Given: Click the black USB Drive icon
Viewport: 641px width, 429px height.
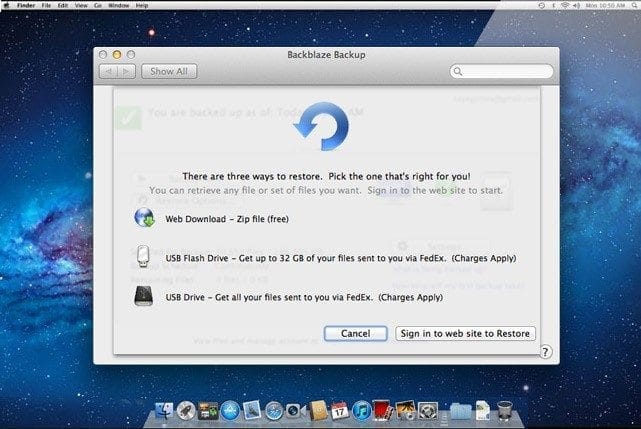Looking at the screenshot, I should tap(144, 296).
